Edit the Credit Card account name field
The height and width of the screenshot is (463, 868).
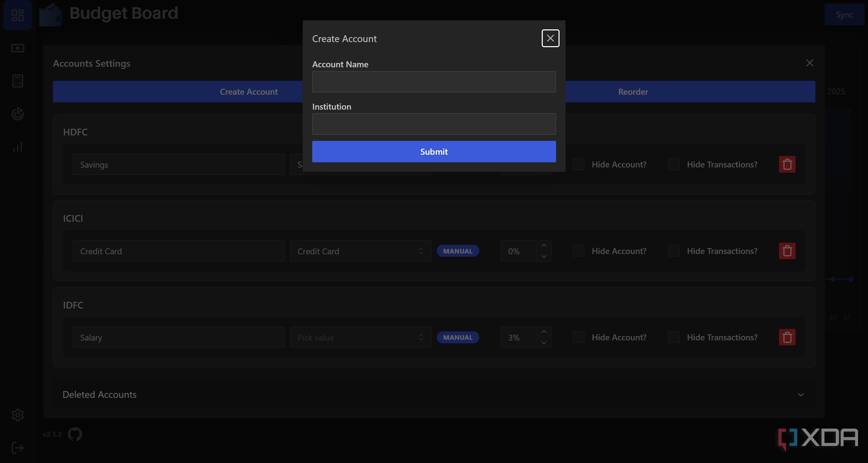point(178,251)
